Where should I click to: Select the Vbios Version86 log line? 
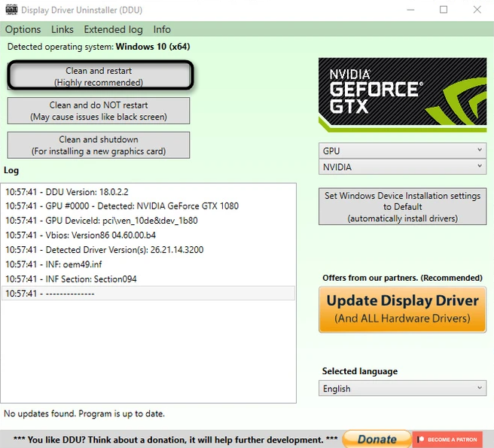[x=148, y=235]
